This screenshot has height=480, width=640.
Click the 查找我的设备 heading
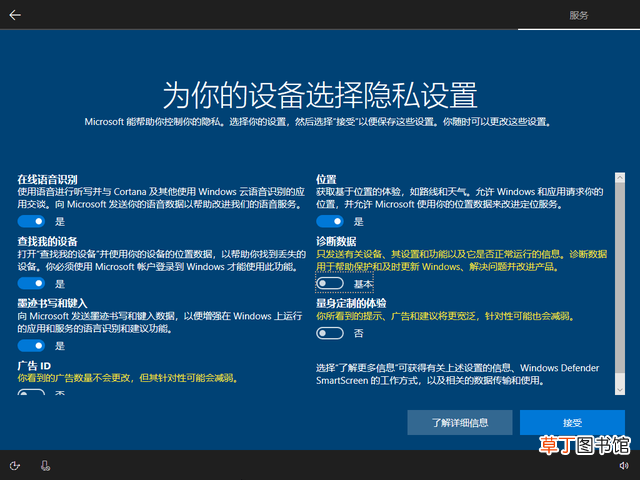tap(47, 242)
